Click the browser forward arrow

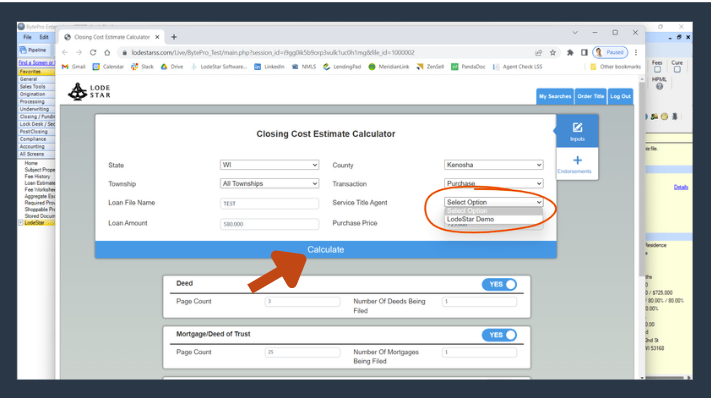click(x=79, y=53)
